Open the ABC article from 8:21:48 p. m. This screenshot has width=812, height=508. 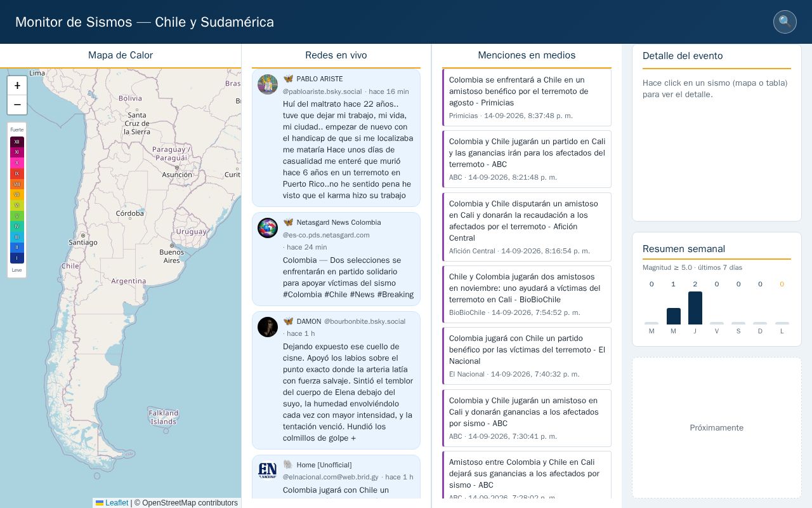click(x=527, y=159)
